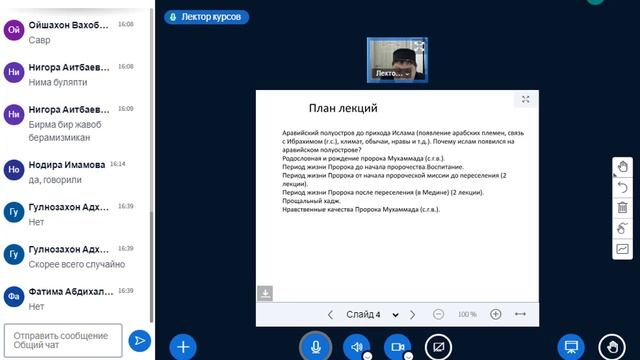
Task: Click the message 'Бирма бир жавоб берамизмикан'
Action: point(65,131)
